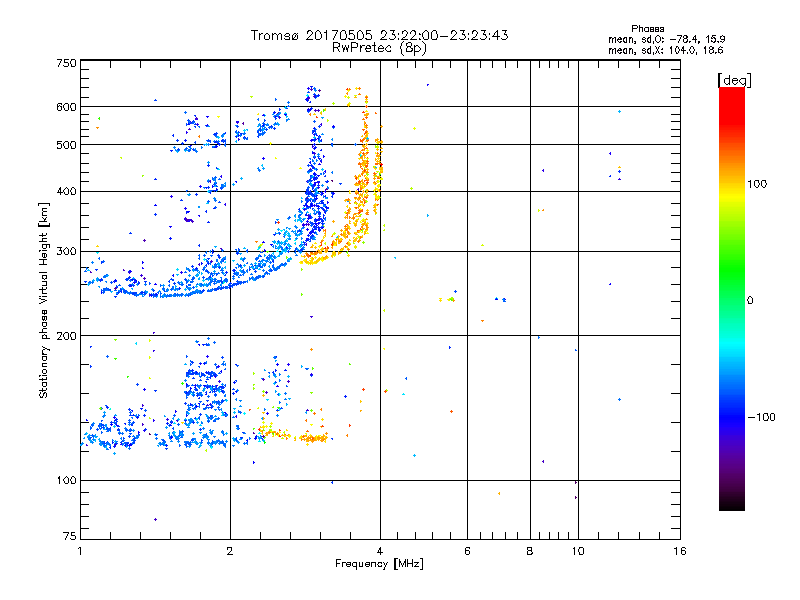
Task: Click the colorbar label '100'
Action: coord(757,184)
